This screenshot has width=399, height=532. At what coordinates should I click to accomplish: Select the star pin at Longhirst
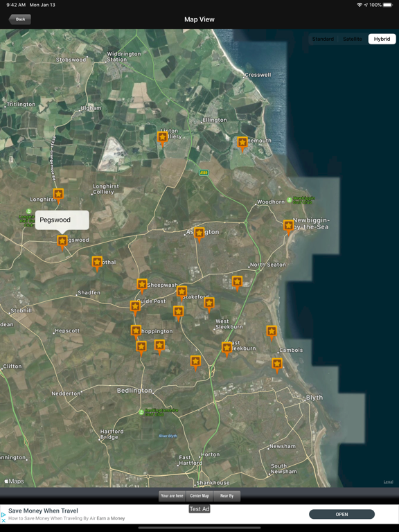coord(58,195)
